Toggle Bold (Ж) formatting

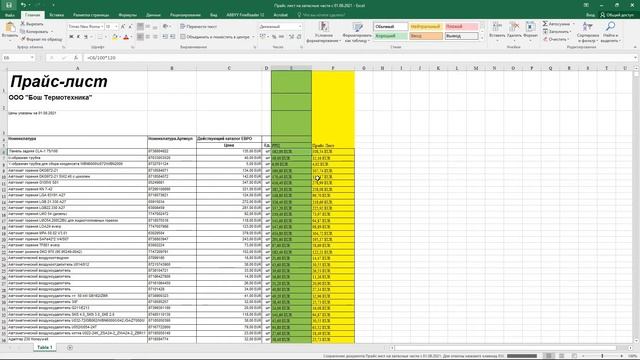[71, 37]
